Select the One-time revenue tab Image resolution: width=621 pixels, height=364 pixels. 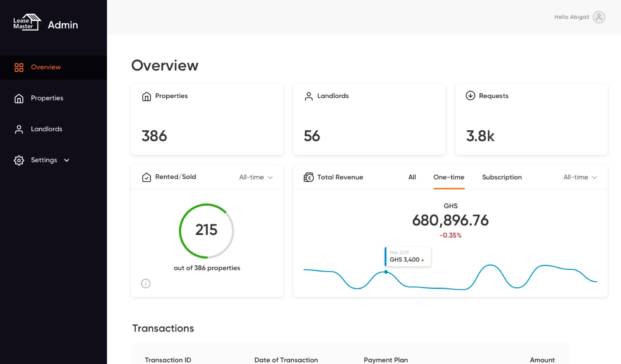(448, 177)
